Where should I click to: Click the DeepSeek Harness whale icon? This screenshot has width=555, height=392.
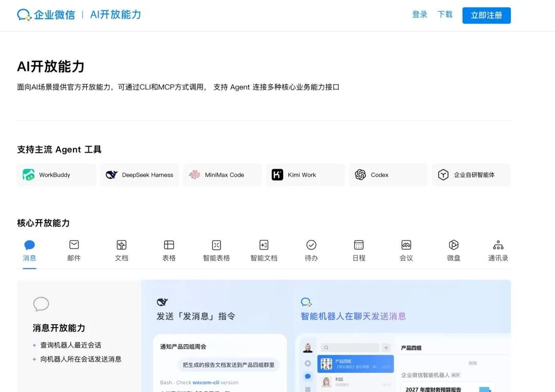point(112,175)
